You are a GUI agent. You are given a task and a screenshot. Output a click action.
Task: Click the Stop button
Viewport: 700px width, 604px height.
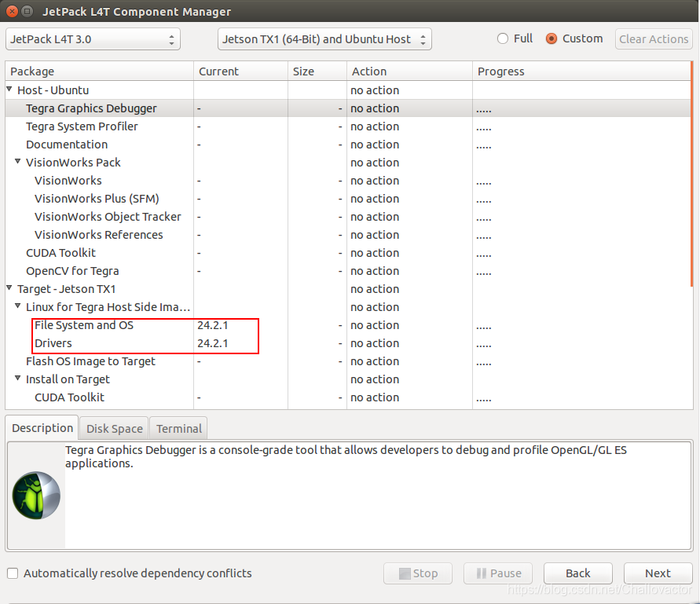pyautogui.click(x=418, y=573)
